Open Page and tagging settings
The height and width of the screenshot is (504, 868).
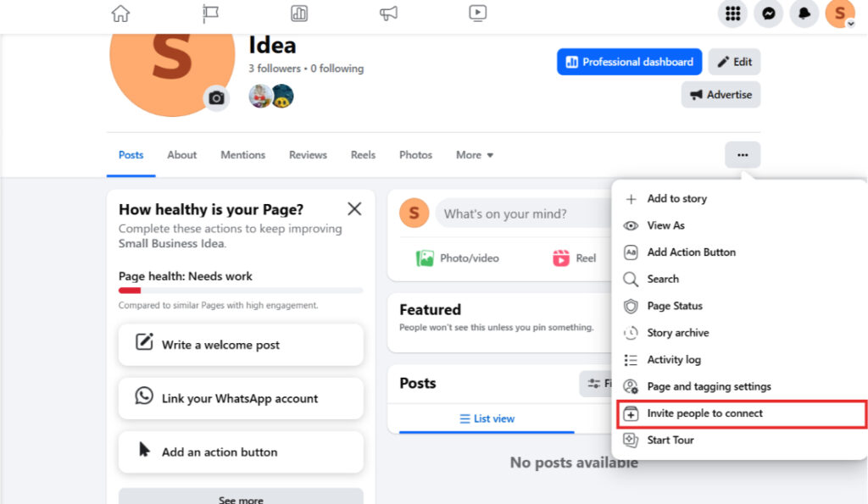pos(739,386)
